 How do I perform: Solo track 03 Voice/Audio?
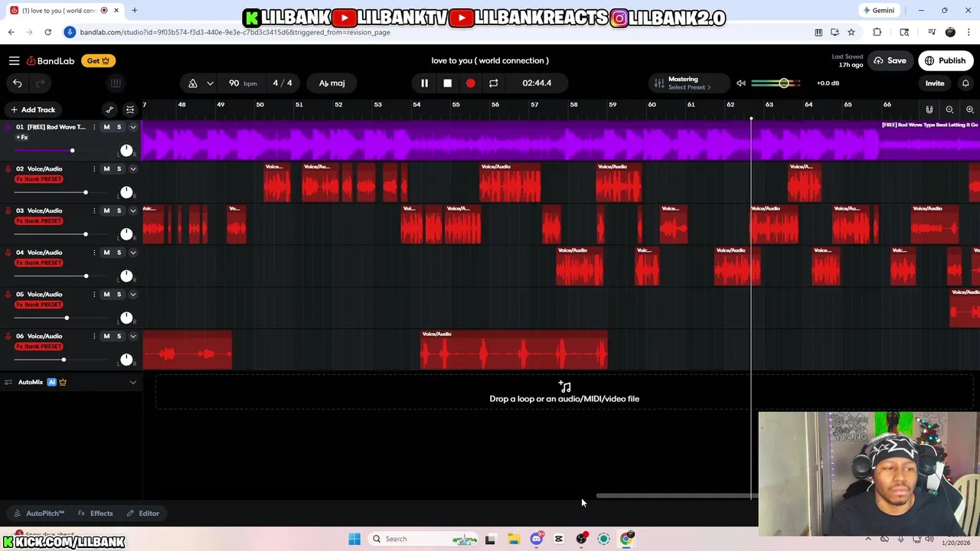pyautogui.click(x=119, y=210)
